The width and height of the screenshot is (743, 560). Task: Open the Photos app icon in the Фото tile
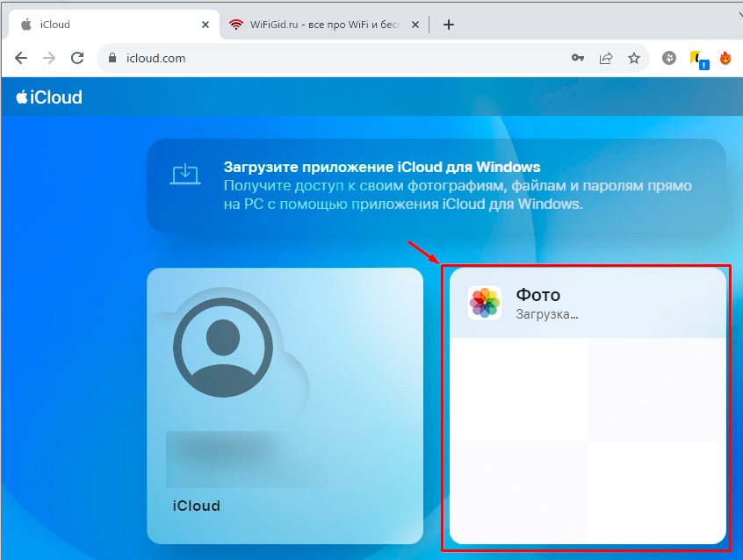coord(485,303)
